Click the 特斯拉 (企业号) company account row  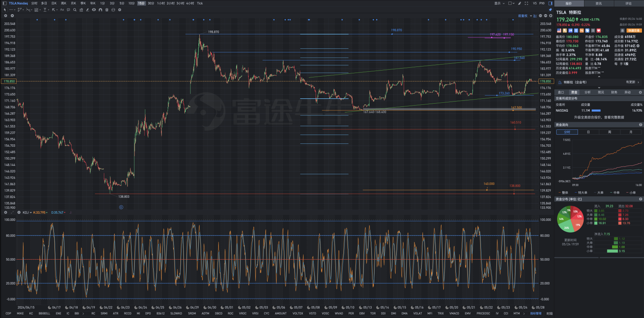(x=599, y=82)
